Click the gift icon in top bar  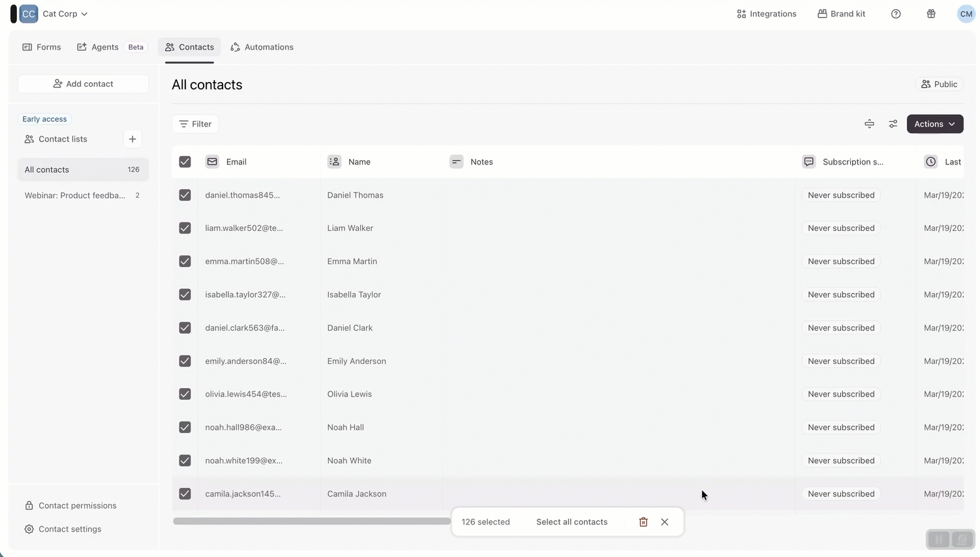point(931,14)
